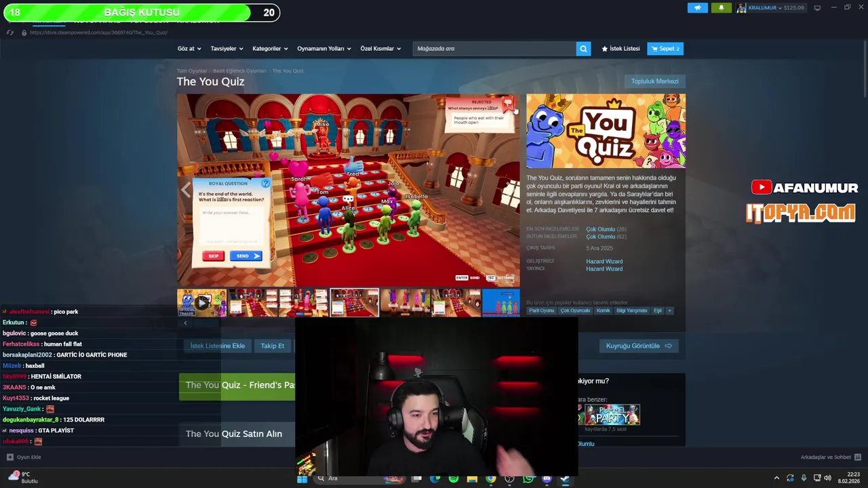Open Microsoft Edge from the taskbar

[435, 479]
